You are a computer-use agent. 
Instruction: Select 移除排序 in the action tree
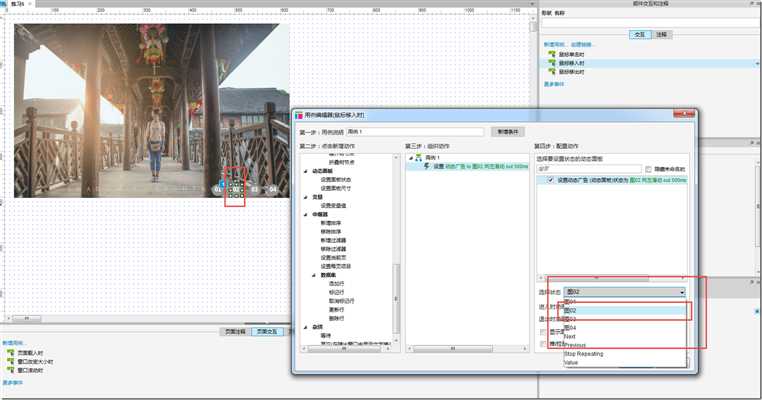coord(330,232)
